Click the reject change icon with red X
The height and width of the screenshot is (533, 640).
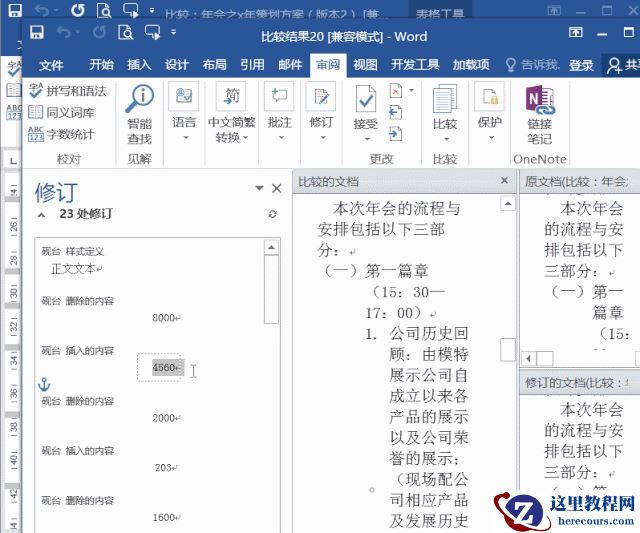click(x=396, y=91)
